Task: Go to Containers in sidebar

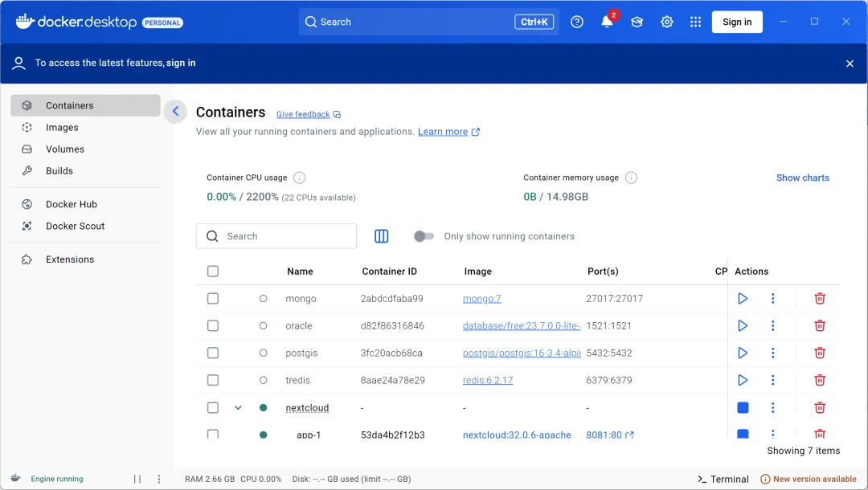Action: pos(85,106)
